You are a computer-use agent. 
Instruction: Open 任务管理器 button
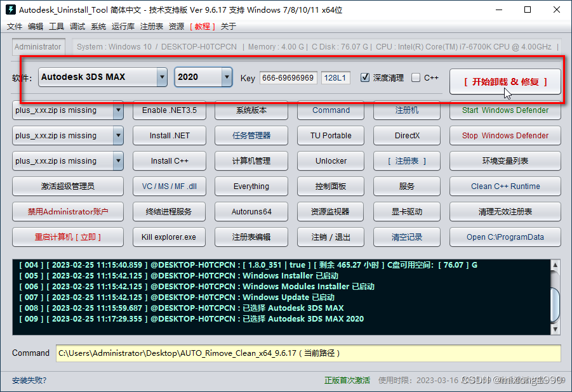click(251, 136)
